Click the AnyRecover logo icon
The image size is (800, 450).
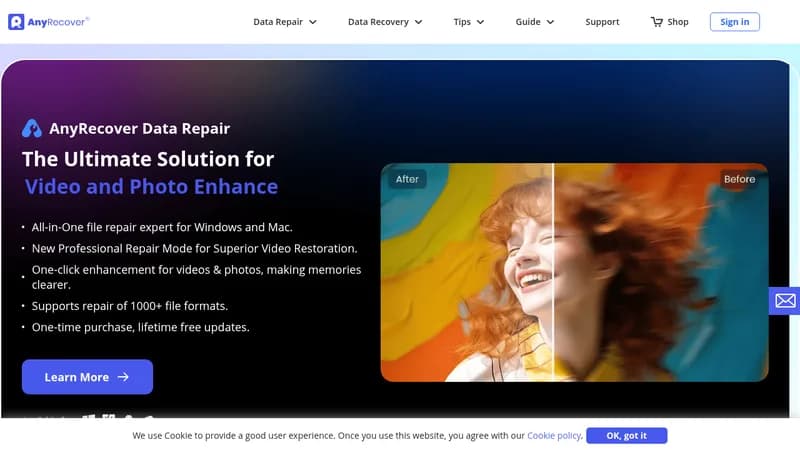[x=16, y=22]
